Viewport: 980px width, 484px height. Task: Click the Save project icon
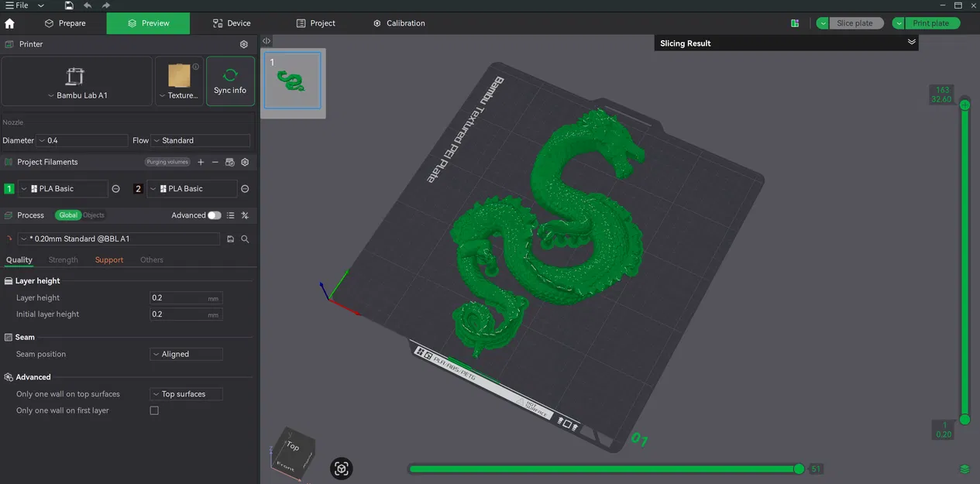tap(69, 5)
